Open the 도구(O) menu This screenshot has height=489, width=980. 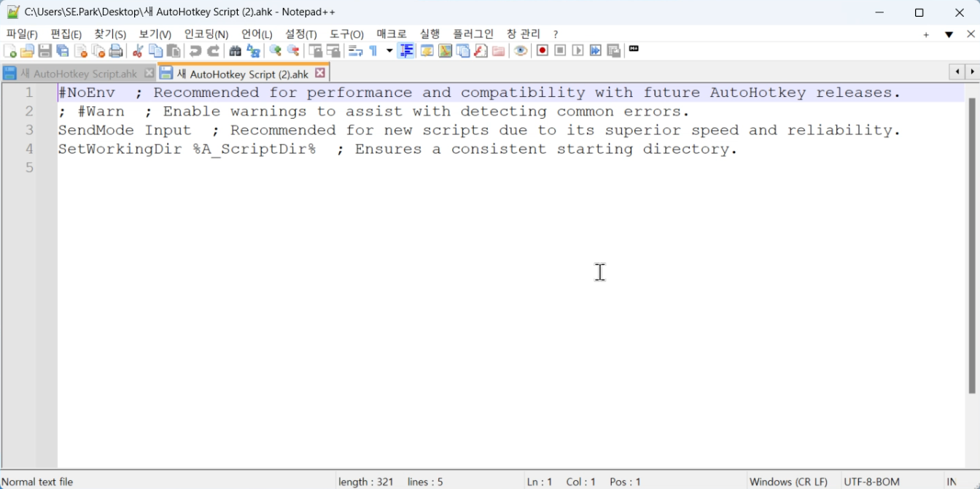point(346,34)
